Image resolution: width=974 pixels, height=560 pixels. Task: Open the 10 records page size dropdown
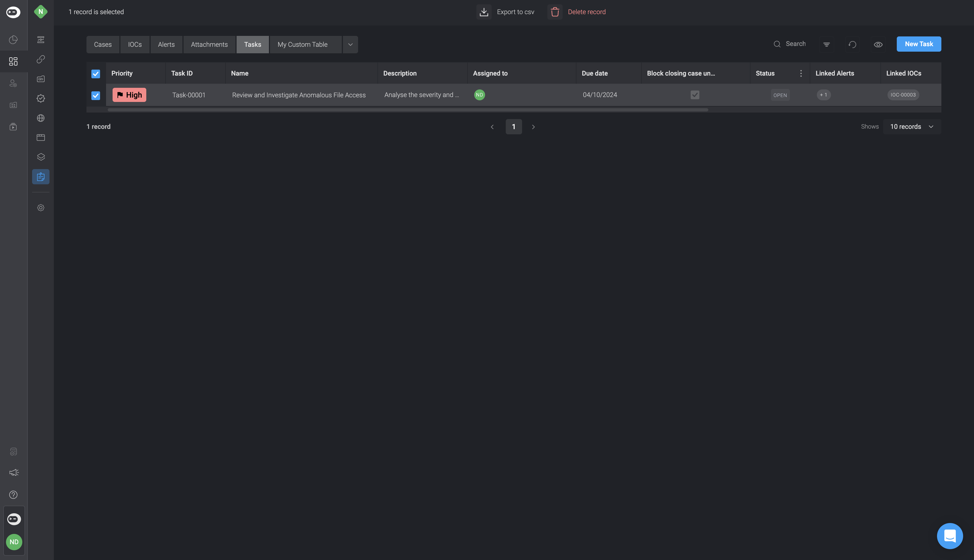coord(912,126)
